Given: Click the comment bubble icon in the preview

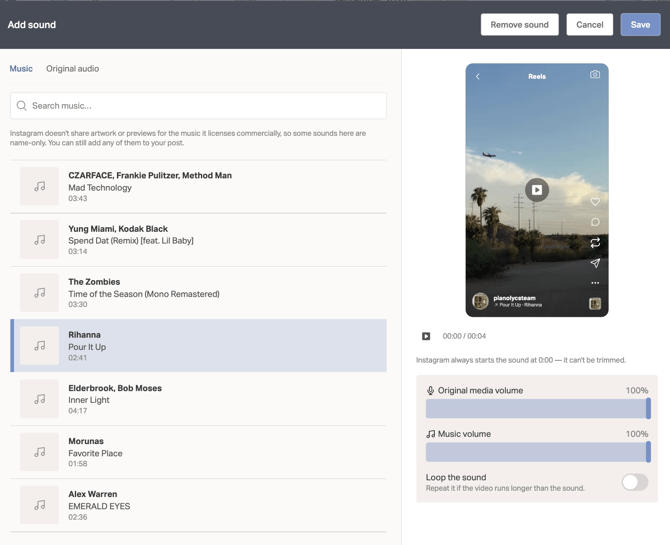Looking at the screenshot, I should [595, 222].
